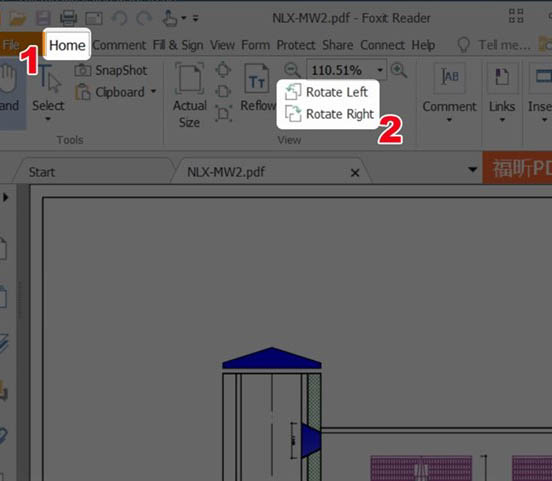
Task: Expand the Select tool dropdown arrow
Action: [x=48, y=119]
